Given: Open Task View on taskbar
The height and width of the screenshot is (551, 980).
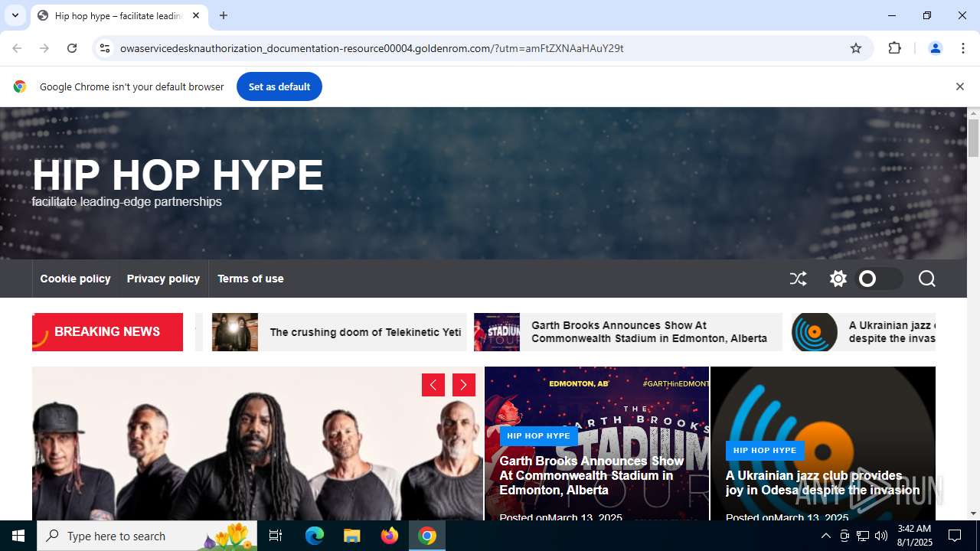Looking at the screenshot, I should pos(276,536).
